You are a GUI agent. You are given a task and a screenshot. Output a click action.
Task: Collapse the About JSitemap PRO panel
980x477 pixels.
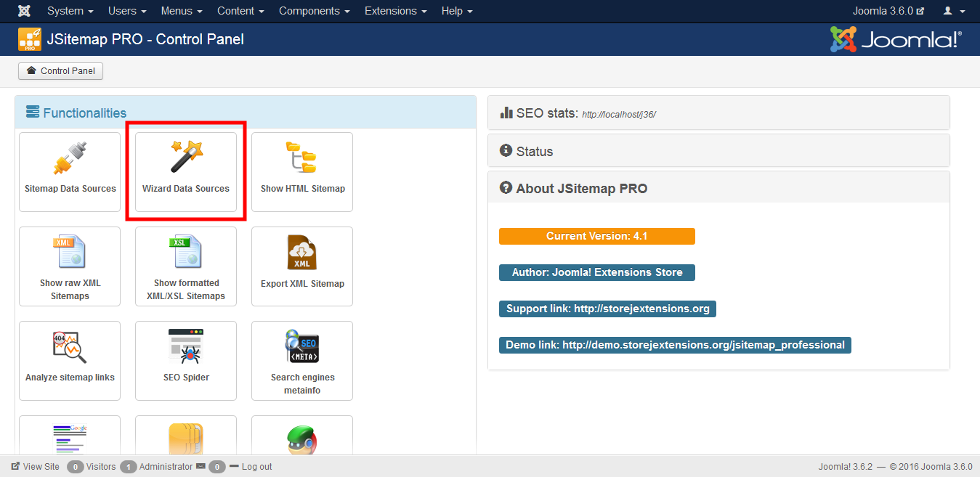point(718,188)
